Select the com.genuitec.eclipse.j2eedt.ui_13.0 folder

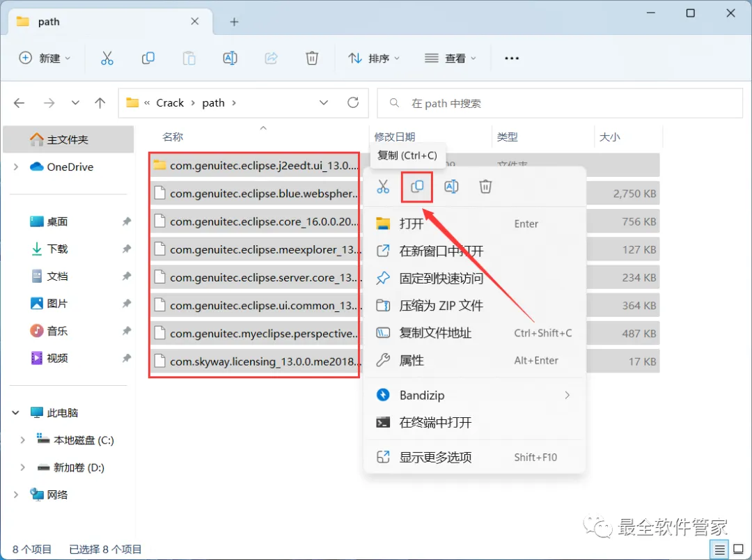pyautogui.click(x=255, y=166)
